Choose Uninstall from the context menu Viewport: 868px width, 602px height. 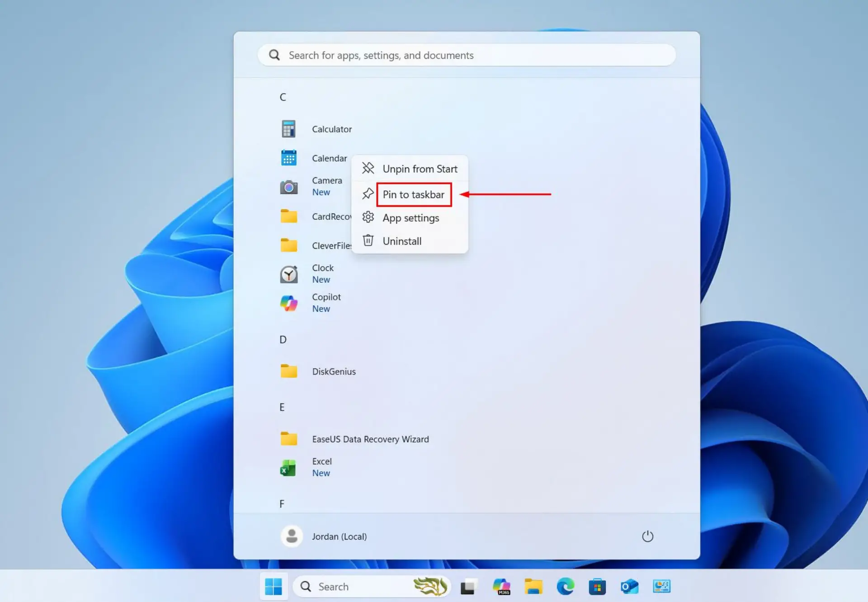tap(410, 241)
